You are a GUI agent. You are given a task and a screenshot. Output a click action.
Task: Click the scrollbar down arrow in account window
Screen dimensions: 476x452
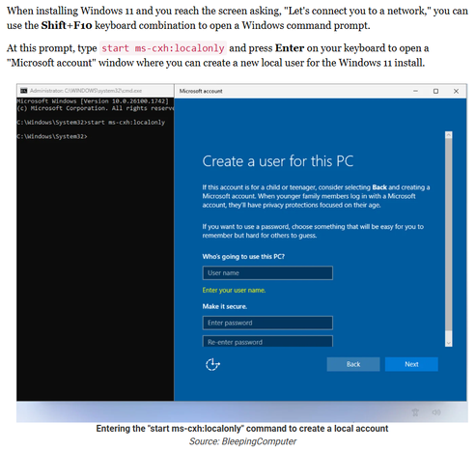point(449,343)
